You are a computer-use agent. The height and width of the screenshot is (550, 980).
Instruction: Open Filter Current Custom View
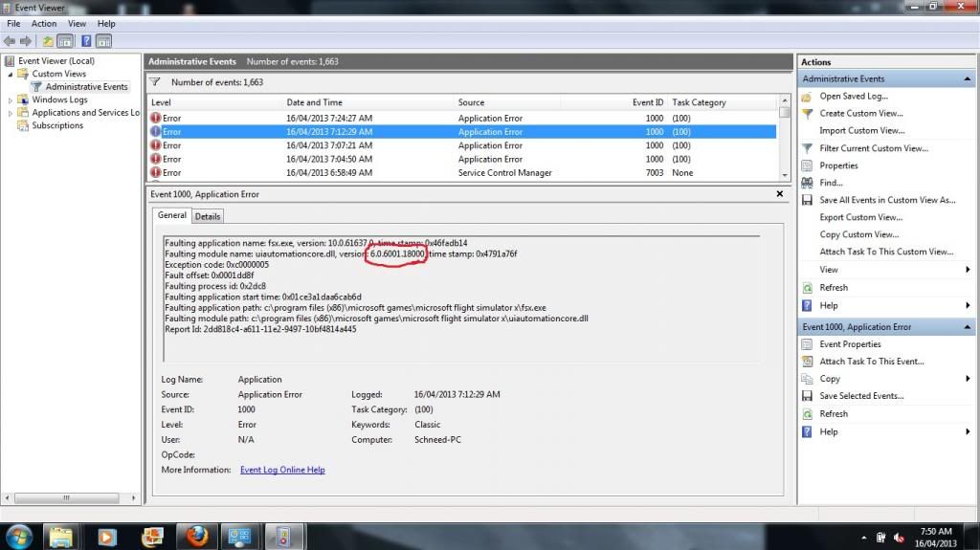pos(873,148)
